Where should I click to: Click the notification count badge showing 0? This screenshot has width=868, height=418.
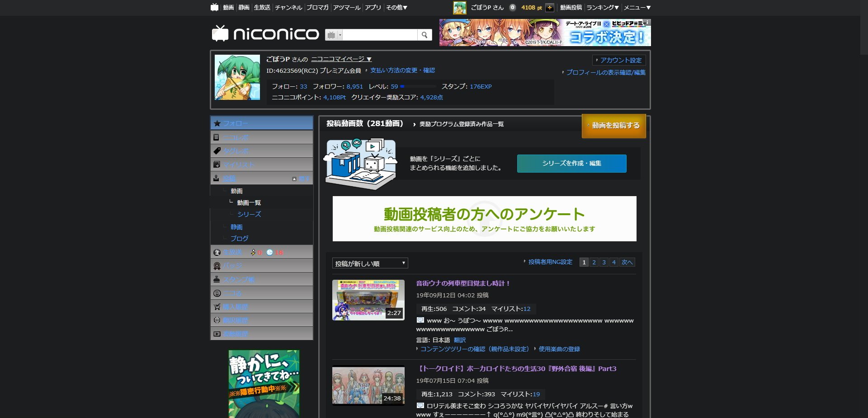513,7
